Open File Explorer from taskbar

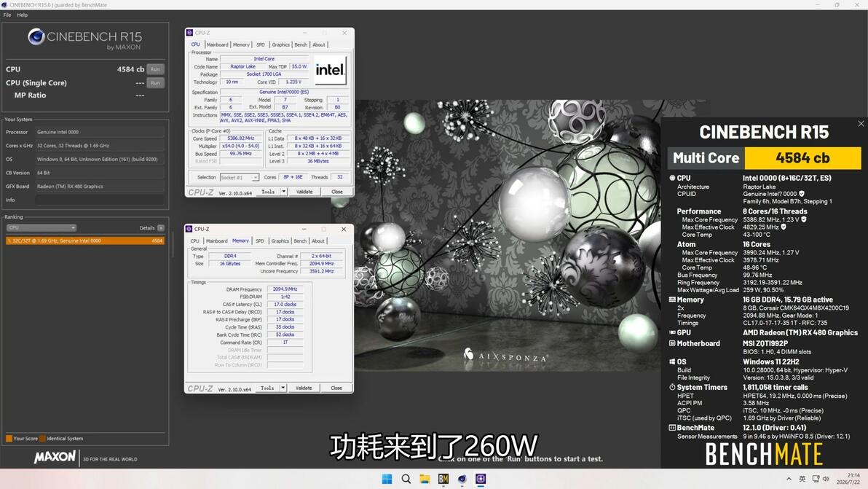[x=425, y=479]
